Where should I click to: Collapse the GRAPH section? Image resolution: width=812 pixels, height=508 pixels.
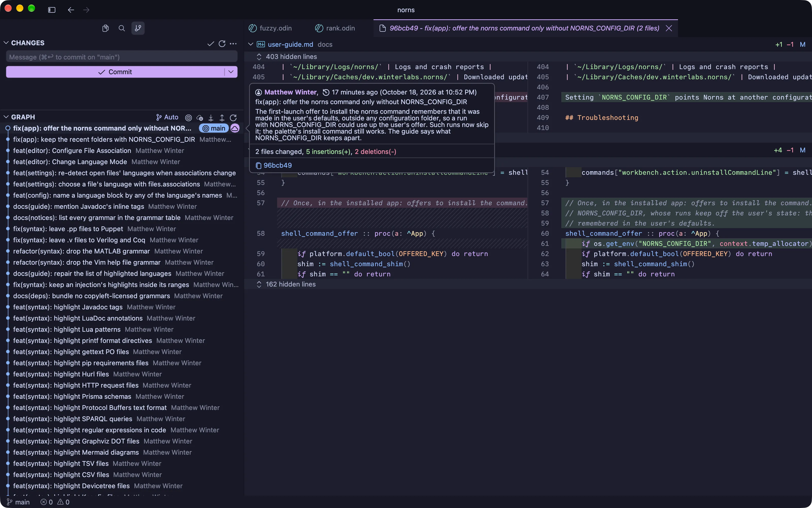[6, 117]
